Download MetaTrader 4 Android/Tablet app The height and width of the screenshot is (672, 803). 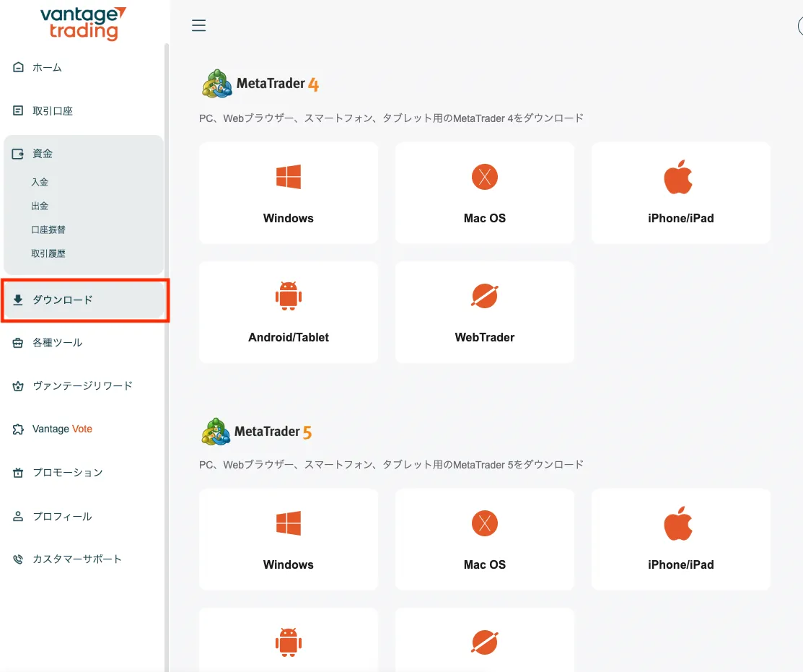coord(289,313)
